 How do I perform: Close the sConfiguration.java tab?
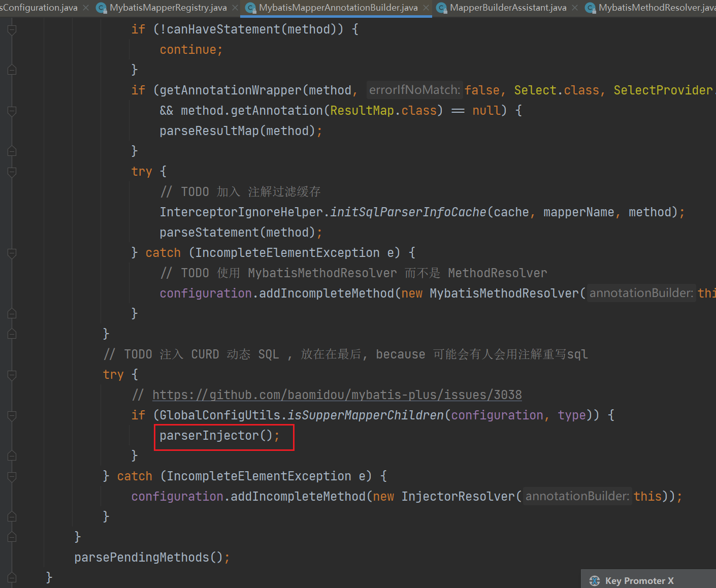tap(86, 8)
